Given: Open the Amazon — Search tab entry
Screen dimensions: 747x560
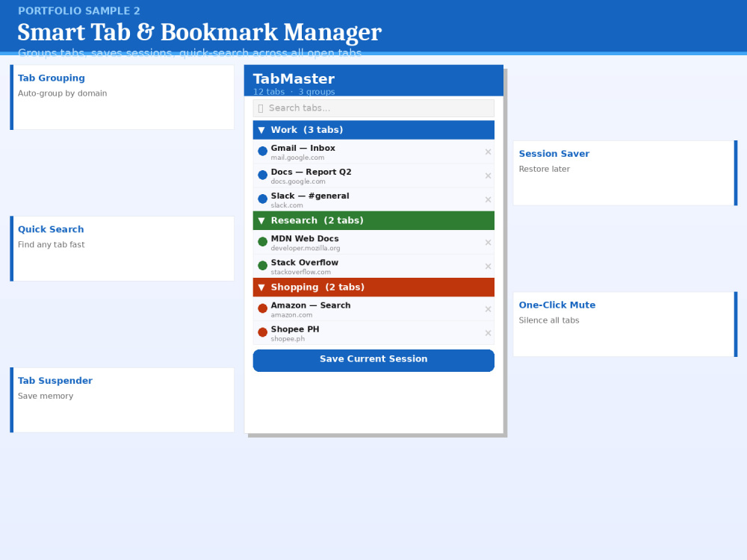Looking at the screenshot, I should [x=373, y=309].
